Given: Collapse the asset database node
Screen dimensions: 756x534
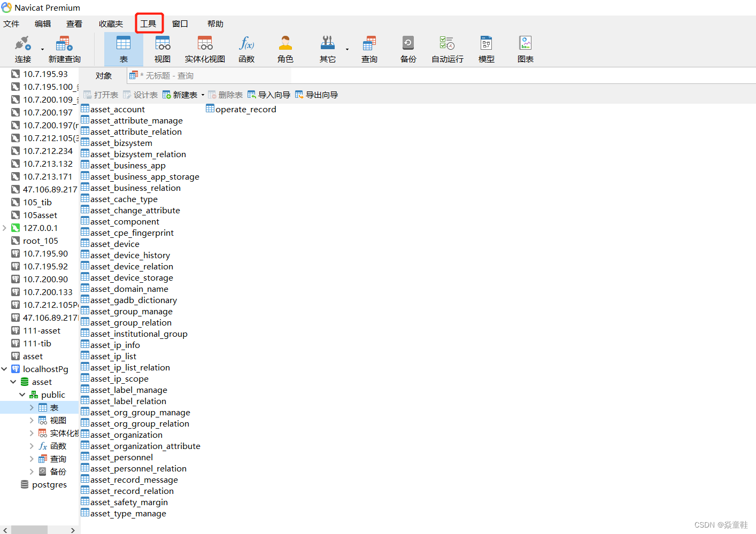Looking at the screenshot, I should tap(13, 382).
